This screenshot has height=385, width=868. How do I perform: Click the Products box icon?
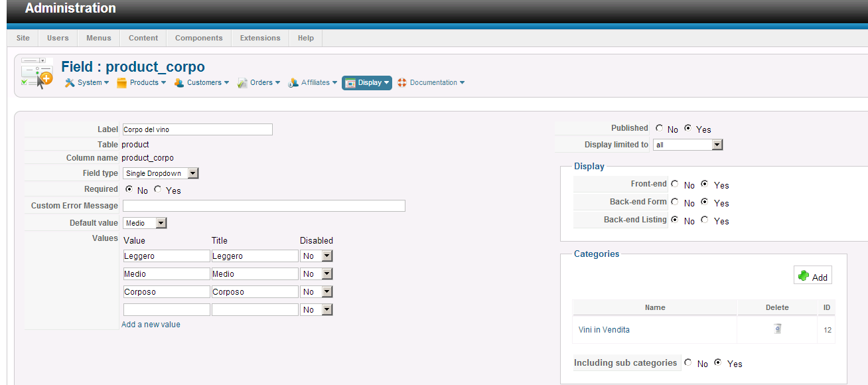tap(121, 83)
